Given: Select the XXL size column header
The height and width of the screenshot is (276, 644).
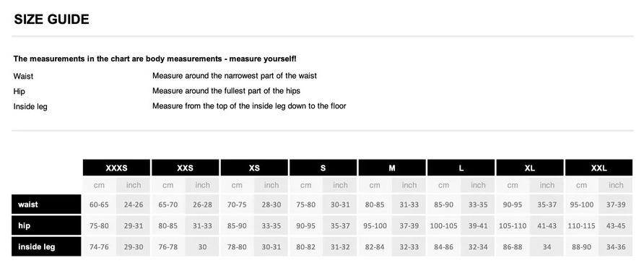Looking at the screenshot, I should (x=599, y=168).
